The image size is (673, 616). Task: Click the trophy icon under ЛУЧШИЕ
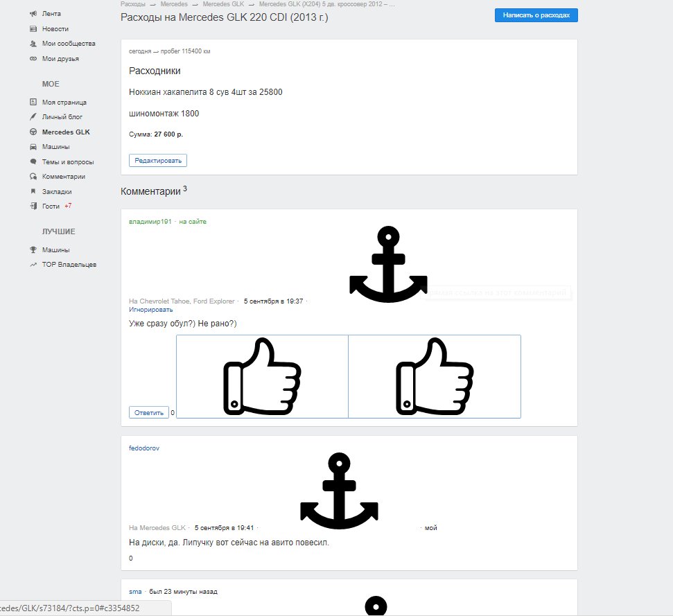pos(33,249)
